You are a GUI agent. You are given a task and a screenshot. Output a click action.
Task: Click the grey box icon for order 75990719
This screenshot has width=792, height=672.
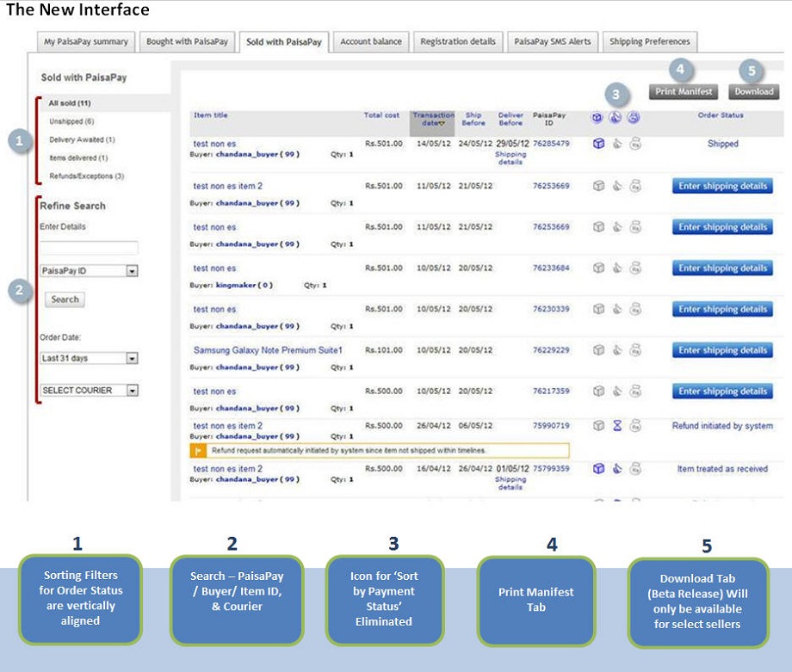[598, 426]
